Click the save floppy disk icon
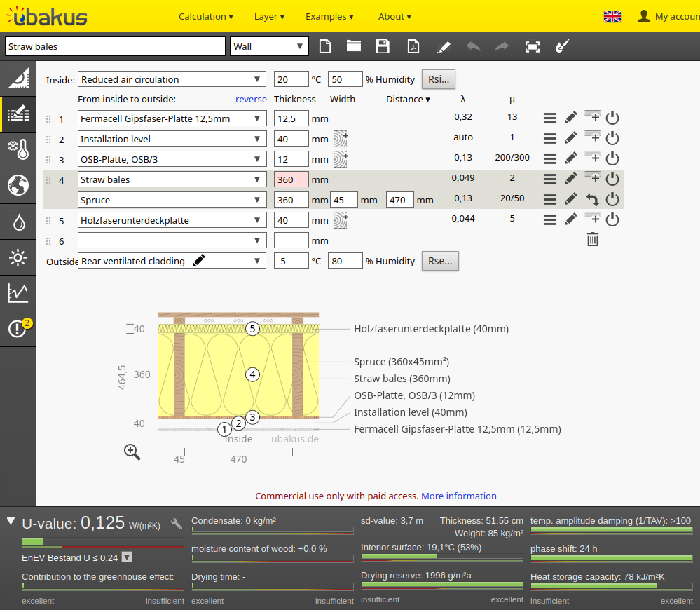The width and height of the screenshot is (700, 610). tap(383, 46)
